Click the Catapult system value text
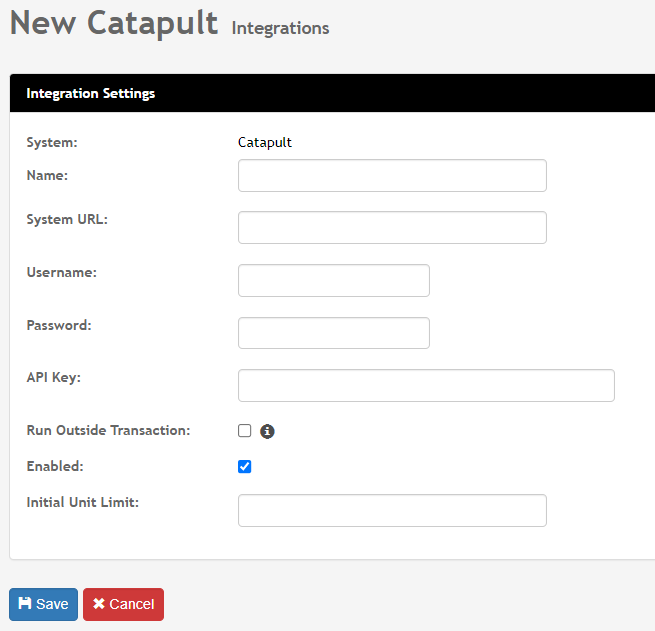655x631 pixels. [x=265, y=142]
